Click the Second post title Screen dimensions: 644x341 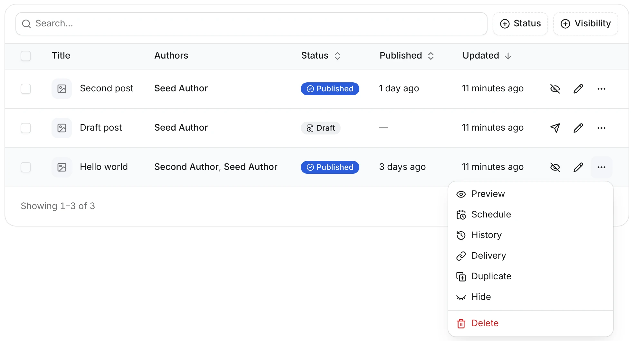click(x=107, y=88)
